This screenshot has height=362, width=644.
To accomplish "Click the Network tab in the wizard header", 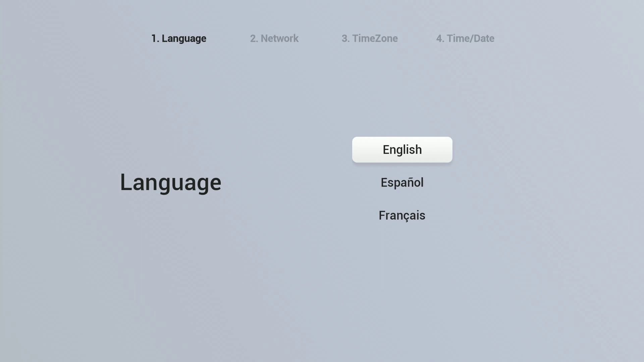I will coord(274,39).
